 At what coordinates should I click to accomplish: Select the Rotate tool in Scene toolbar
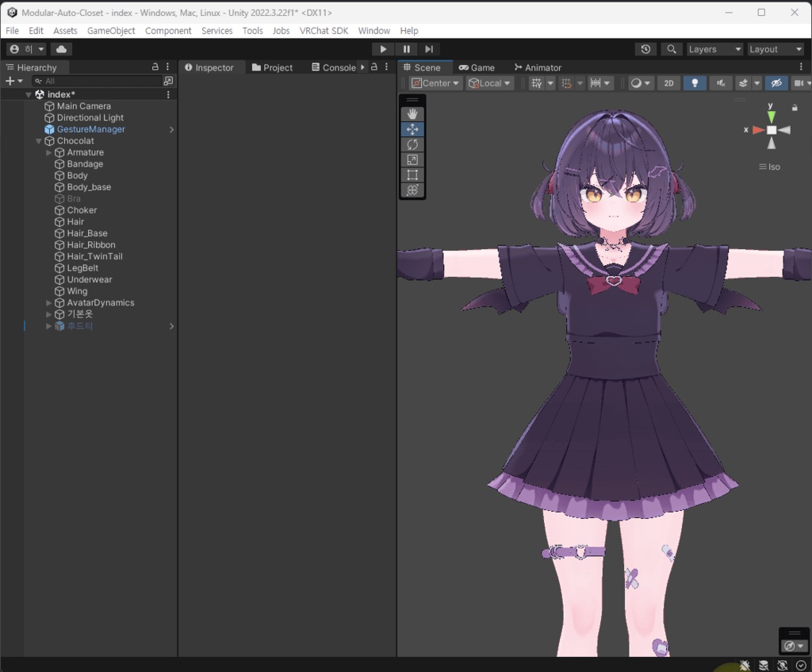412,144
